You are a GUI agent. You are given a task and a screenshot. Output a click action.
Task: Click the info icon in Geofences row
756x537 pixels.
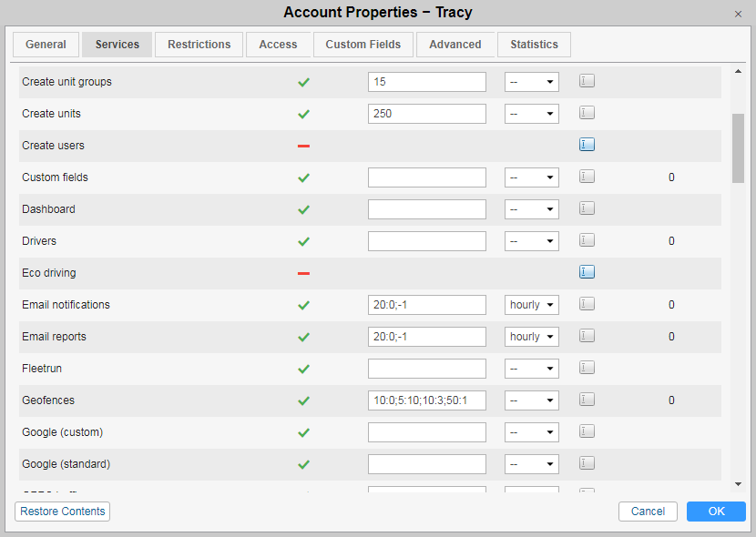(x=587, y=400)
